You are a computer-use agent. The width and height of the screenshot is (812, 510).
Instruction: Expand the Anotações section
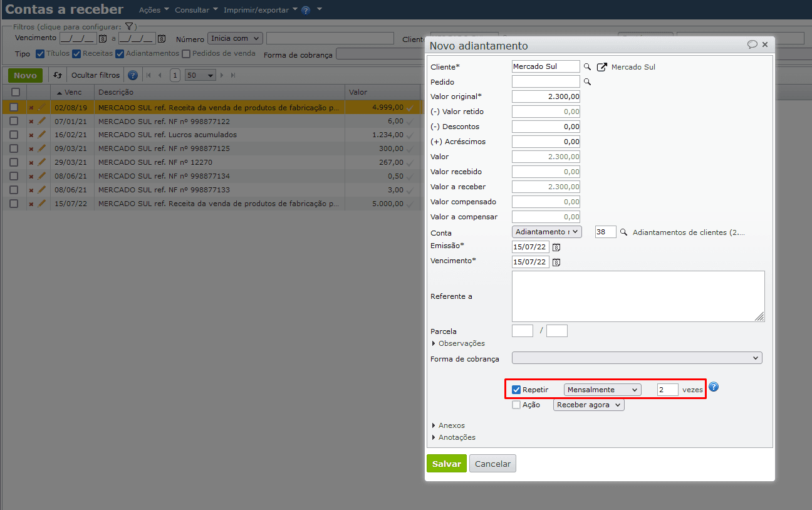(x=454, y=437)
